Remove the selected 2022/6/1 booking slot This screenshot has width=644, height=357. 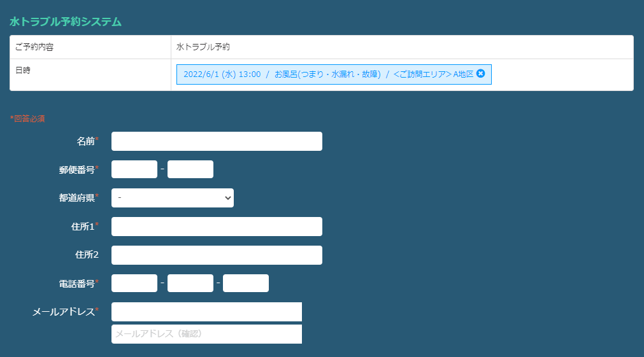point(481,74)
